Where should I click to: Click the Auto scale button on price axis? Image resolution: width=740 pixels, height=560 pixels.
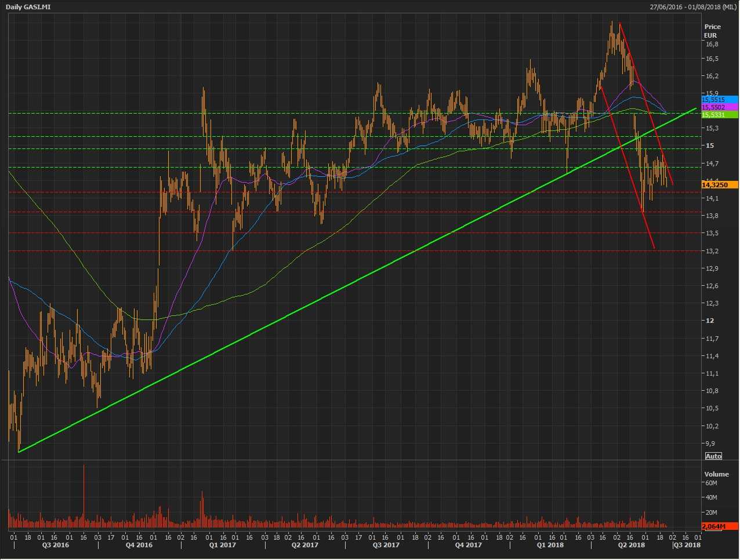coord(713,456)
